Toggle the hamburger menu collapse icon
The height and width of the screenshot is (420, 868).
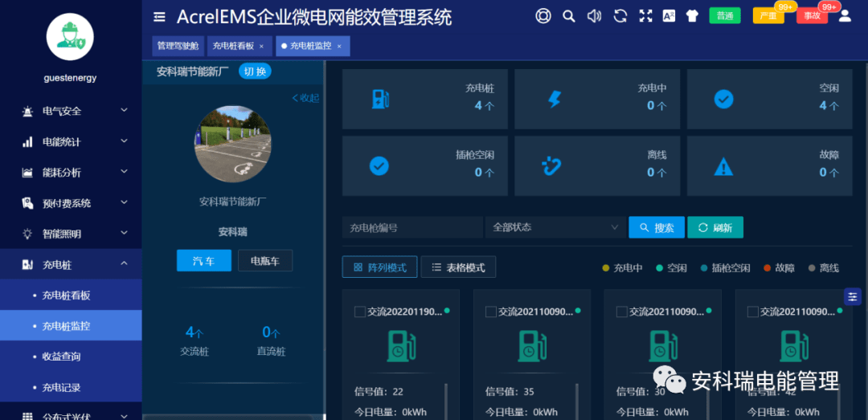coord(159,17)
